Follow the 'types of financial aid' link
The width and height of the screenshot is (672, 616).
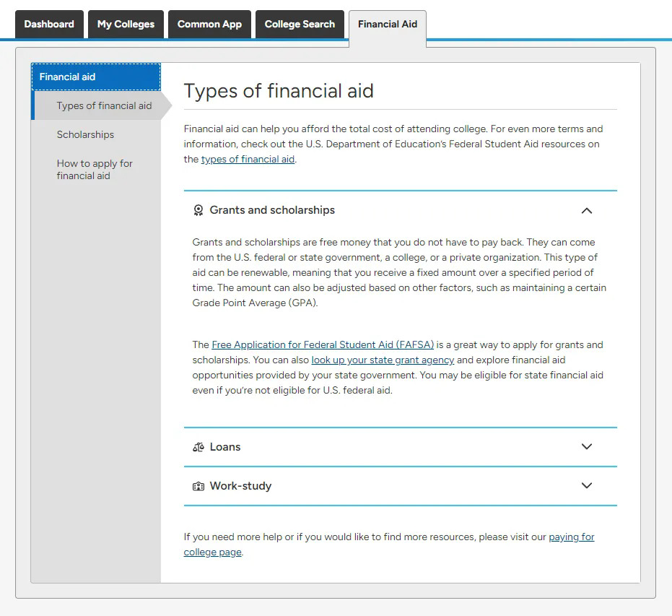pyautogui.click(x=248, y=160)
